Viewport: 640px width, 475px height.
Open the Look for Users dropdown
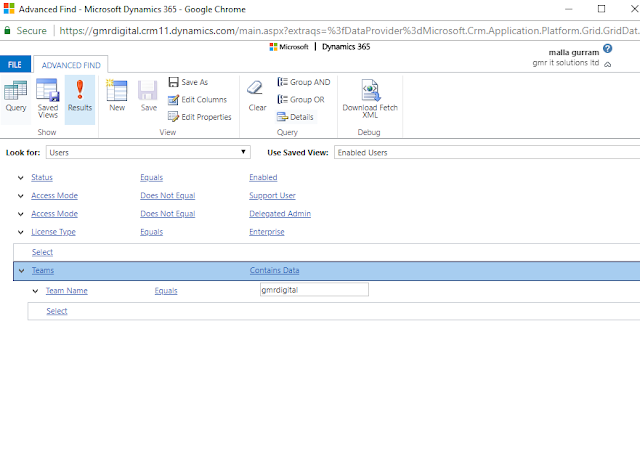(148, 152)
